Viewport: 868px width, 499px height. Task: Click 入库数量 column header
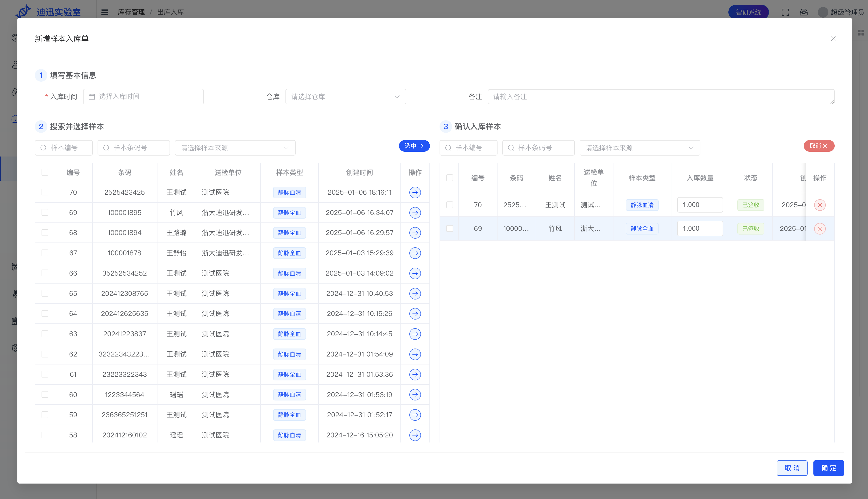coord(700,178)
